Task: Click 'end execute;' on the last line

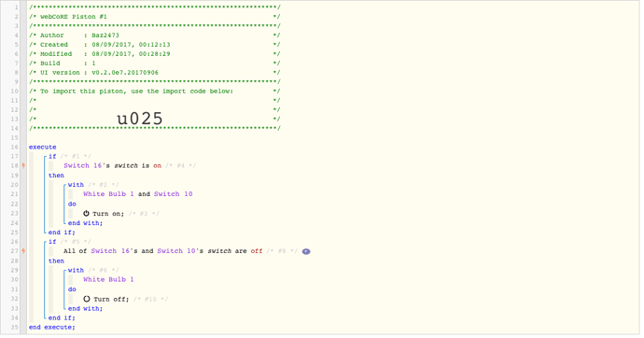Action: 51,328
